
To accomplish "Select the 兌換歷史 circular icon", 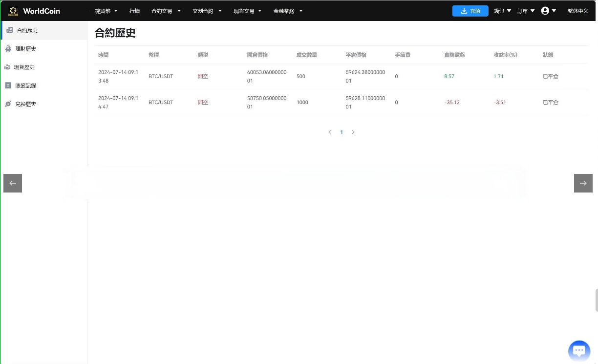I will click(8, 104).
